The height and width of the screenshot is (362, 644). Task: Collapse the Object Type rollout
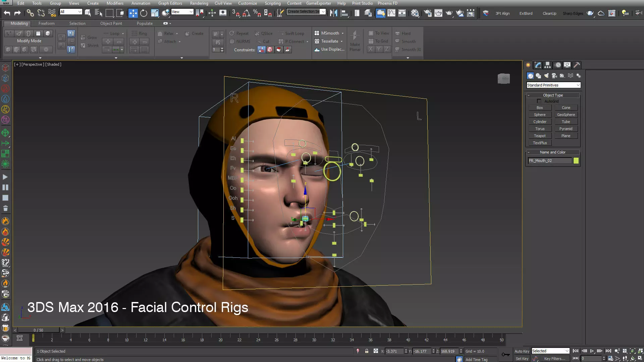(552, 95)
